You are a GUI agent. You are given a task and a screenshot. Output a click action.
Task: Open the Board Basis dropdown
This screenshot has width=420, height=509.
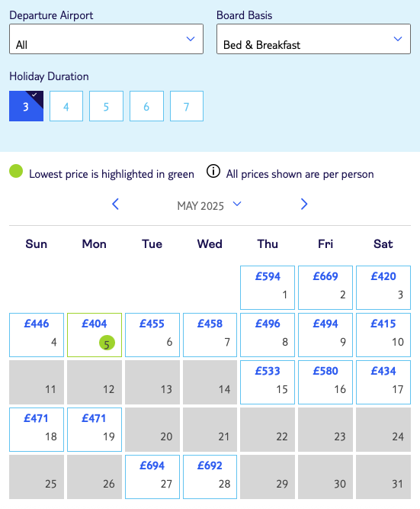[313, 39]
